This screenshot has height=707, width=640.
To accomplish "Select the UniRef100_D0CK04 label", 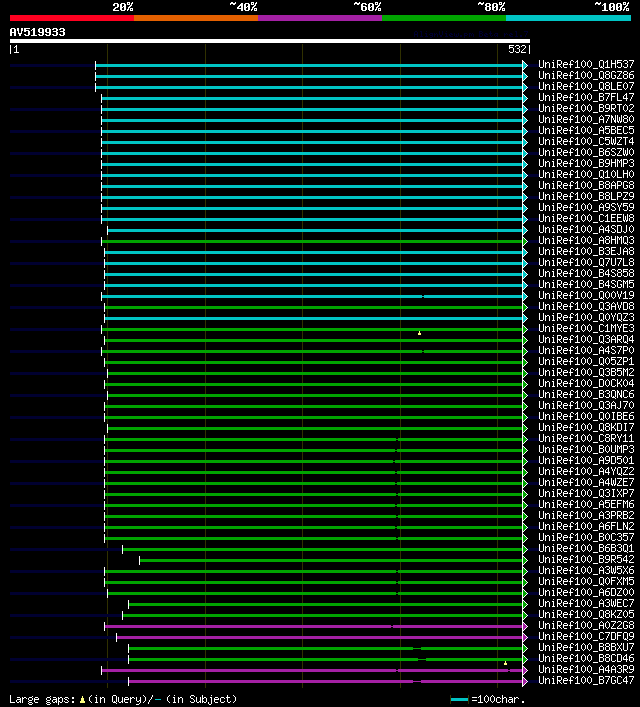I will [x=586, y=383].
